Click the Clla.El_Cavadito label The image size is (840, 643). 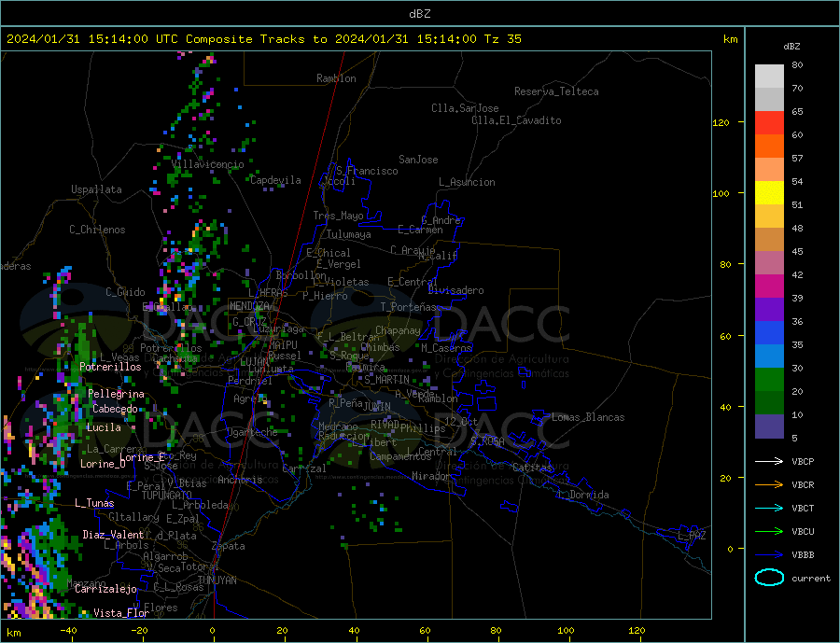click(516, 120)
